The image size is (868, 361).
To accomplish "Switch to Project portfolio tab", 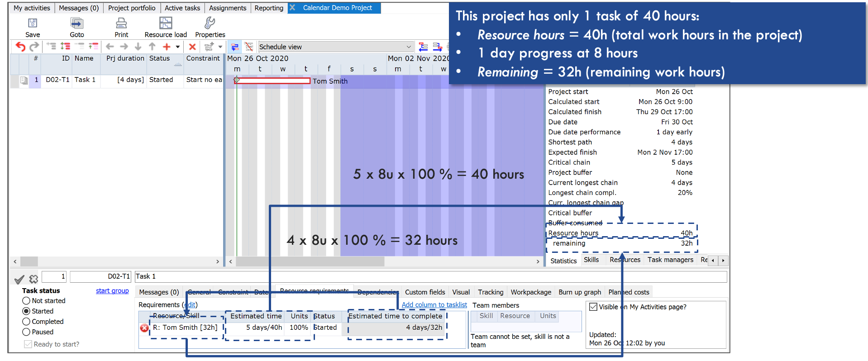I will tap(132, 8).
